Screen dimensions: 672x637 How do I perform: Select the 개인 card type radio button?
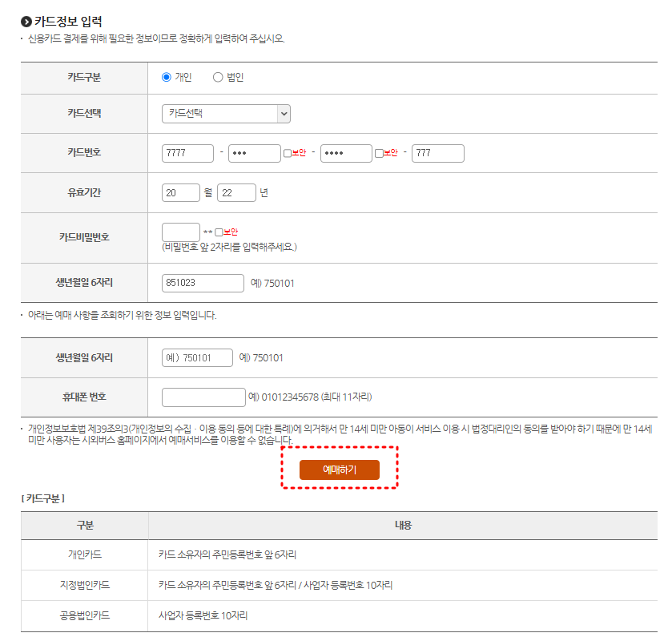pyautogui.click(x=167, y=77)
